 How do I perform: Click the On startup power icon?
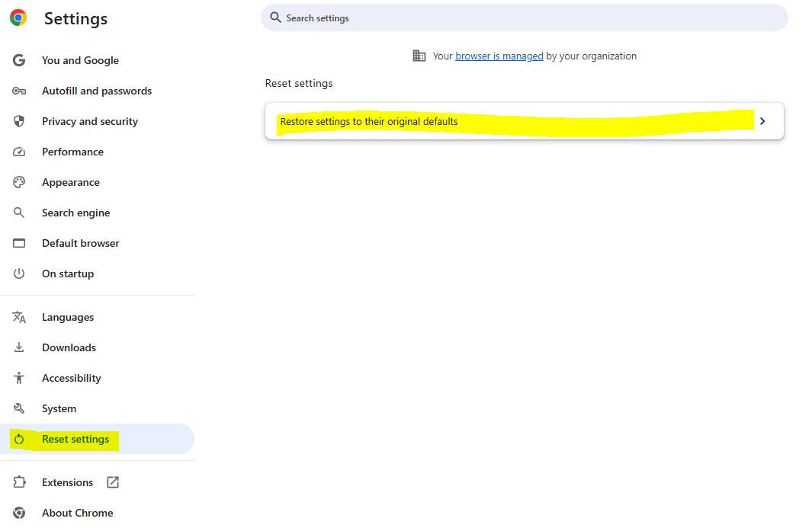coord(18,274)
